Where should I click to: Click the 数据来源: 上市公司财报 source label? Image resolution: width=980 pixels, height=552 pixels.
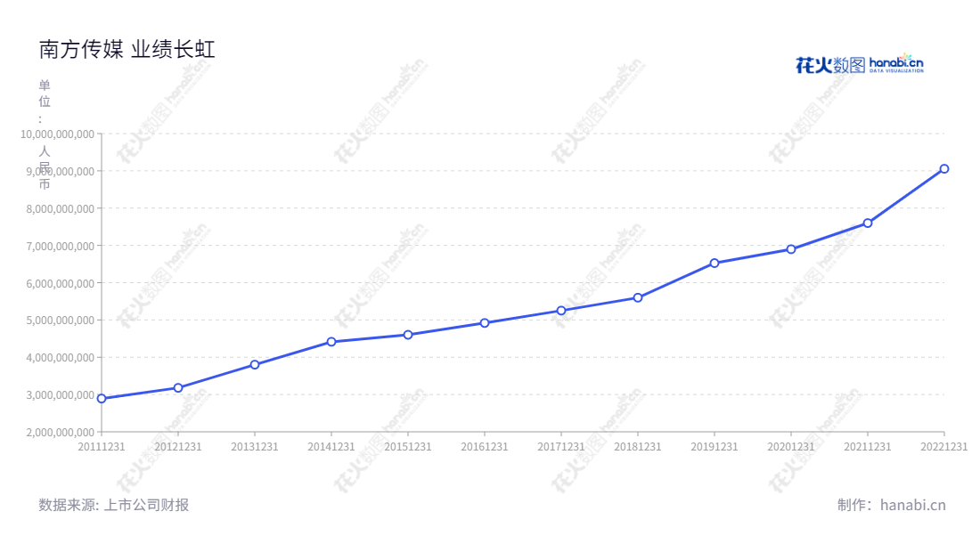pos(114,505)
